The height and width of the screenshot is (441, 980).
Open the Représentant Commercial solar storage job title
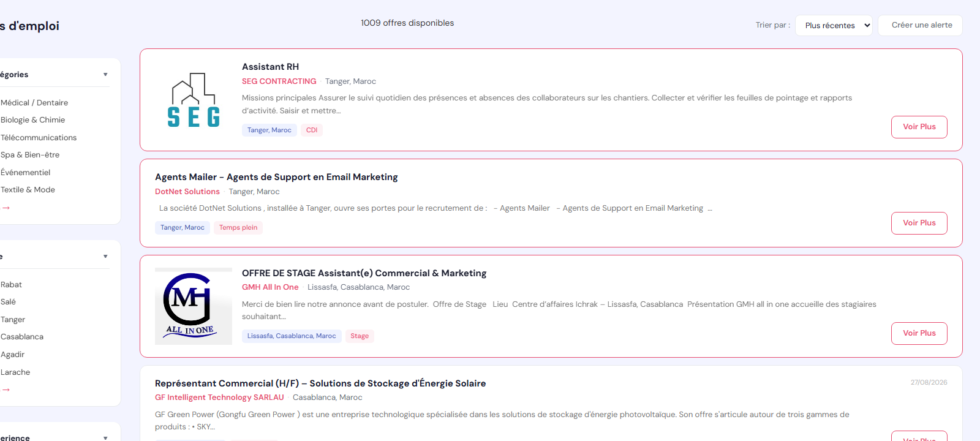[320, 383]
